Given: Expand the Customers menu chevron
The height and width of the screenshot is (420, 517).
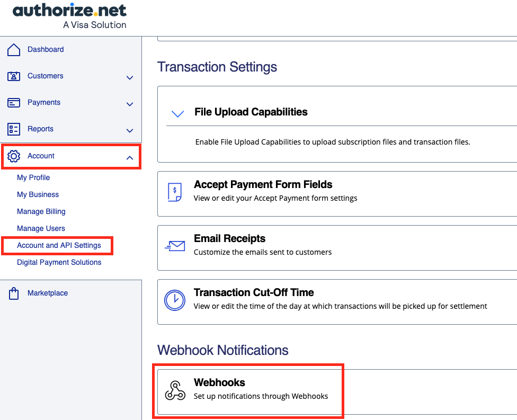Looking at the screenshot, I should click(x=130, y=78).
